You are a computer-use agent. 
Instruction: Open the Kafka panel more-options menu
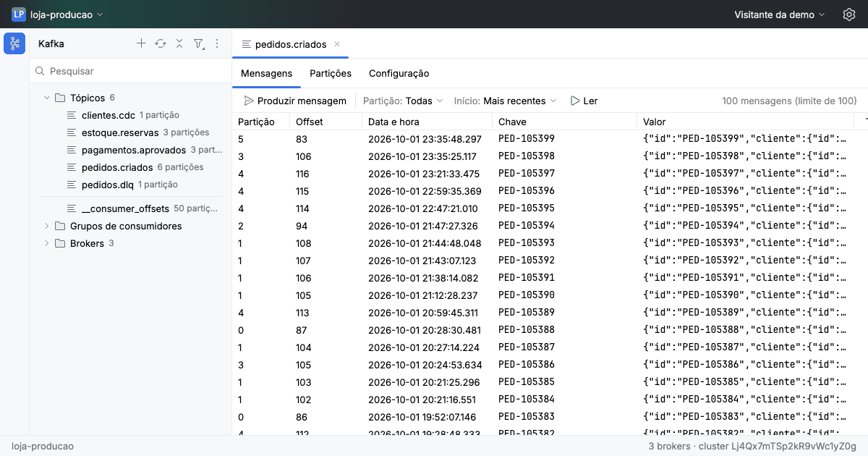[217, 43]
